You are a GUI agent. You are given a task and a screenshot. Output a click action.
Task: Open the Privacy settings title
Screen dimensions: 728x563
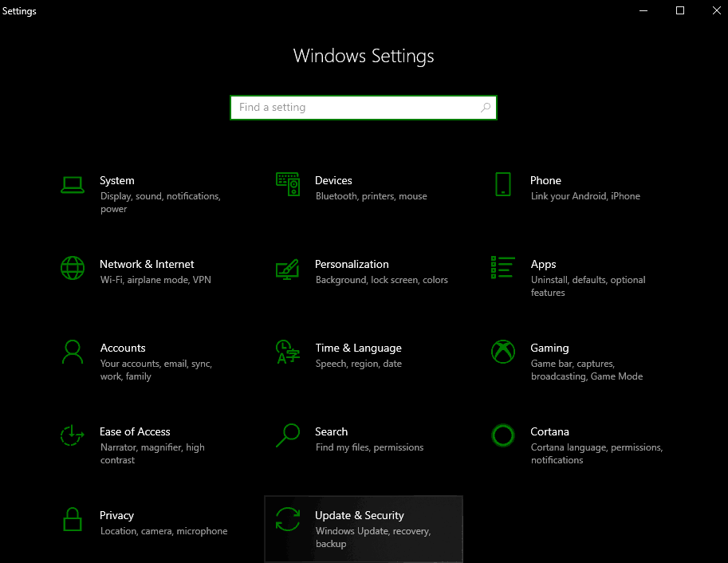click(x=116, y=516)
